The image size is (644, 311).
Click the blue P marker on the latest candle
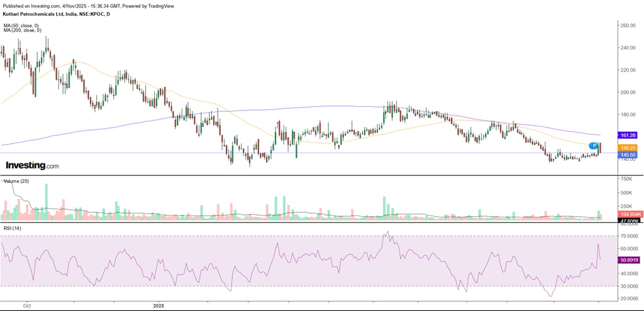pyautogui.click(x=594, y=145)
